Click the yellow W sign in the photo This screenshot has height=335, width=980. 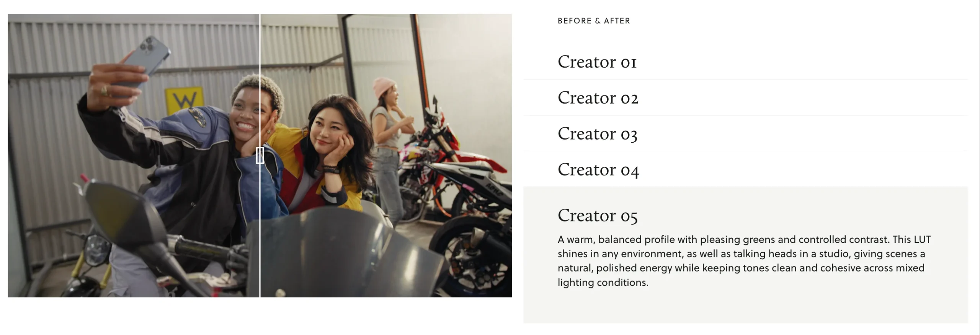(x=183, y=101)
